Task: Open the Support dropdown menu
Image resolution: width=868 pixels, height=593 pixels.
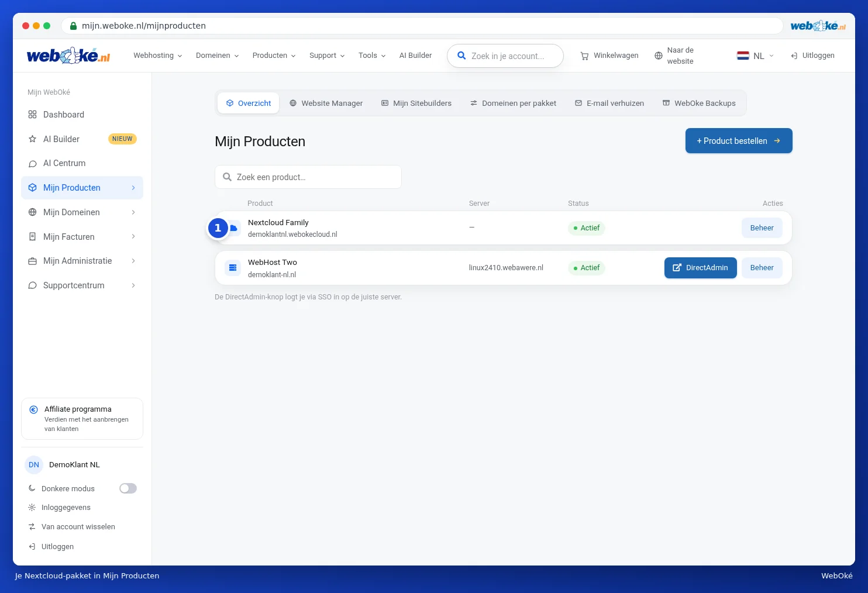Action: (x=327, y=56)
